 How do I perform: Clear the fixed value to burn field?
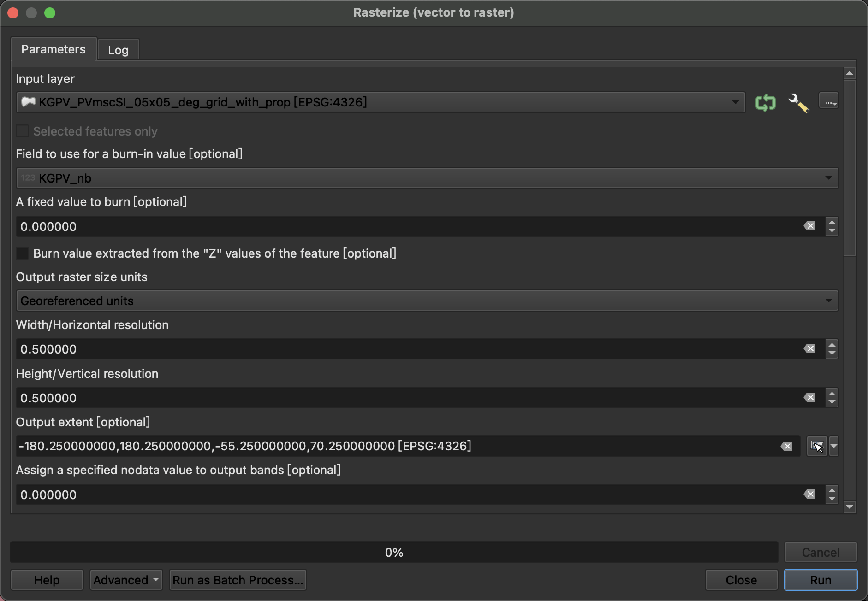pyautogui.click(x=809, y=226)
